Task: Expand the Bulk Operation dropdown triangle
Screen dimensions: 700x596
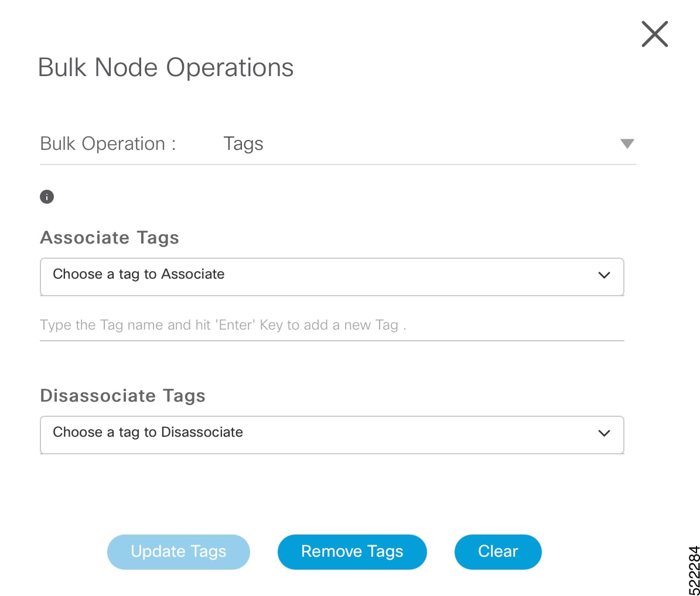Action: point(627,143)
